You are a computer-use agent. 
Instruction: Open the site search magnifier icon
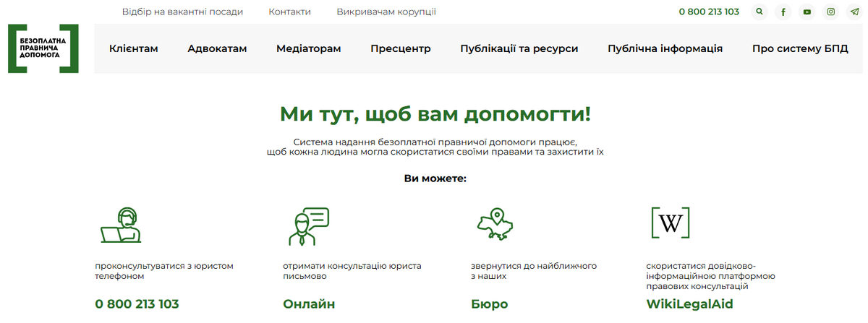click(x=759, y=12)
